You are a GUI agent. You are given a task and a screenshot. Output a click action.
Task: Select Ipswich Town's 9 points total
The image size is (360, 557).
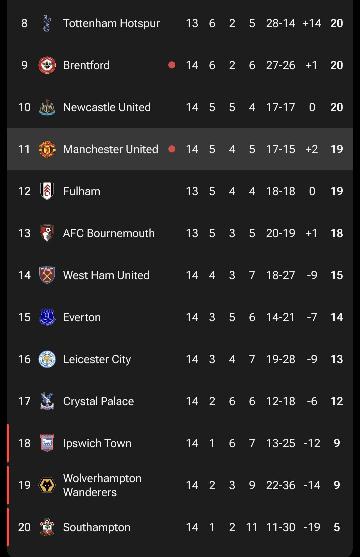337,443
